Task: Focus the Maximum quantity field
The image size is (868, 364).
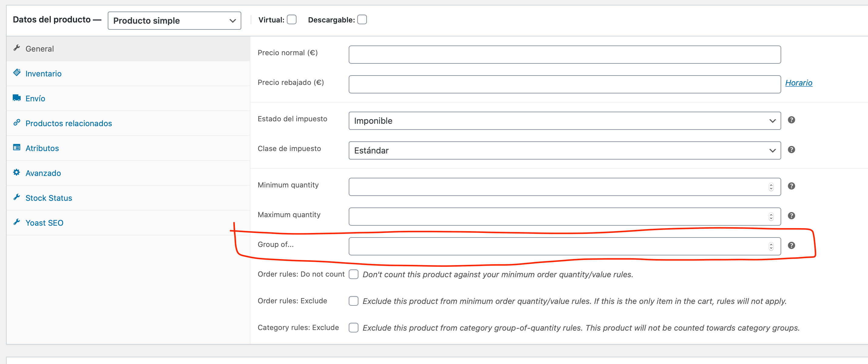Action: pyautogui.click(x=565, y=217)
